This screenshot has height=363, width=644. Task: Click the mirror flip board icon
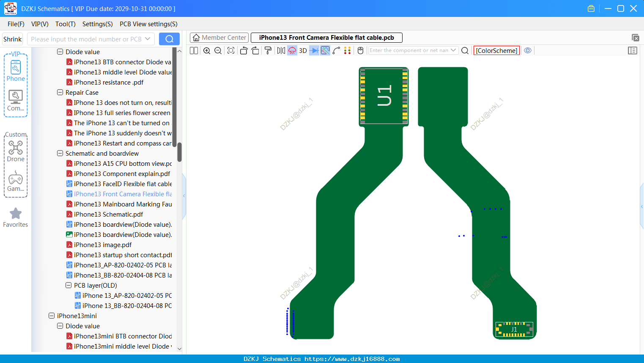point(281,50)
